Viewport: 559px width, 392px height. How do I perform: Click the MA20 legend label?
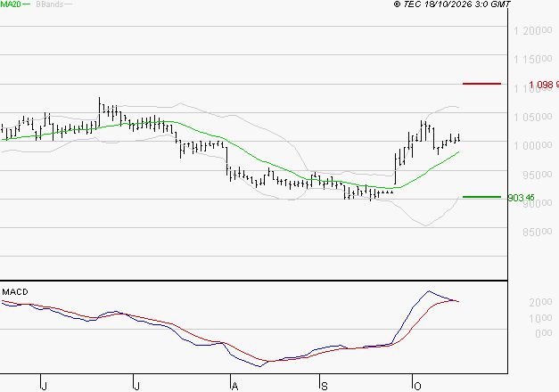(11, 4)
